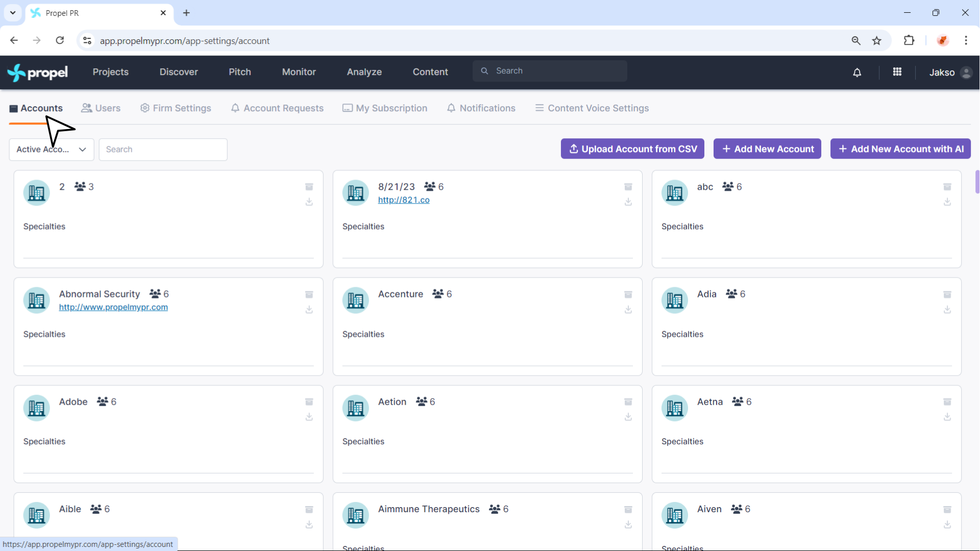Open a new browser tab
The height and width of the screenshot is (551, 980).
click(x=186, y=13)
